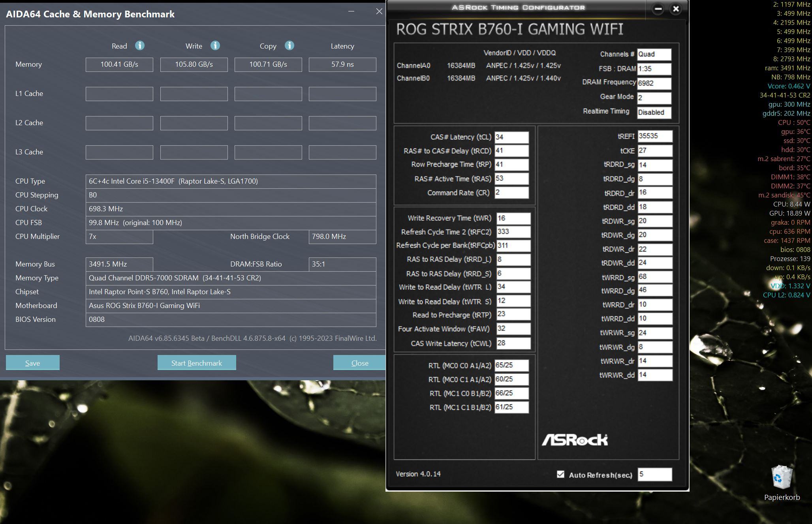Click the Gear Mode field
812x524 pixels.
[x=654, y=98]
